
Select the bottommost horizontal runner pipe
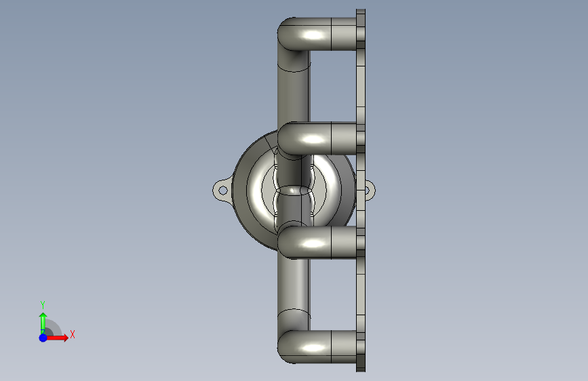coord(317,347)
